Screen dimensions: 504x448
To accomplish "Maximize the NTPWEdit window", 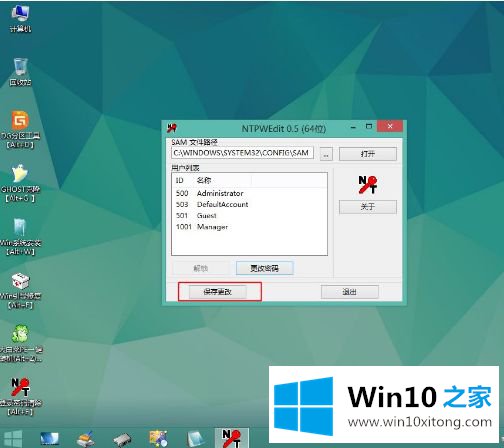I will coord(369,127).
